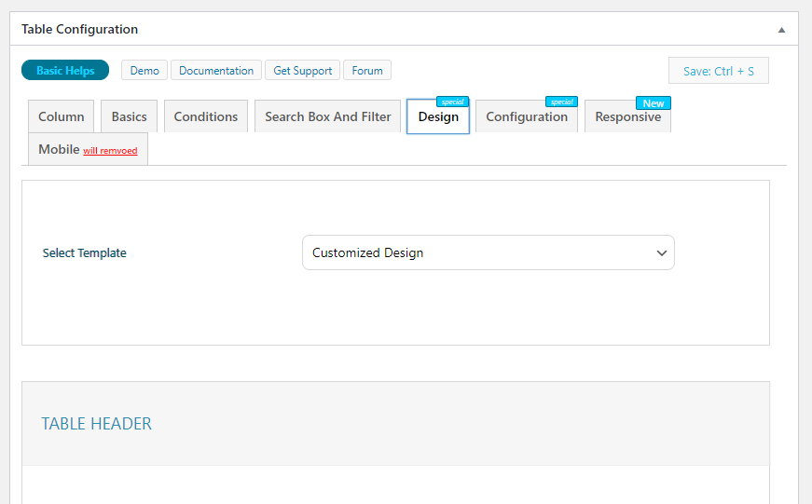Switch to the Column tab
The width and height of the screenshot is (812, 504).
[62, 116]
